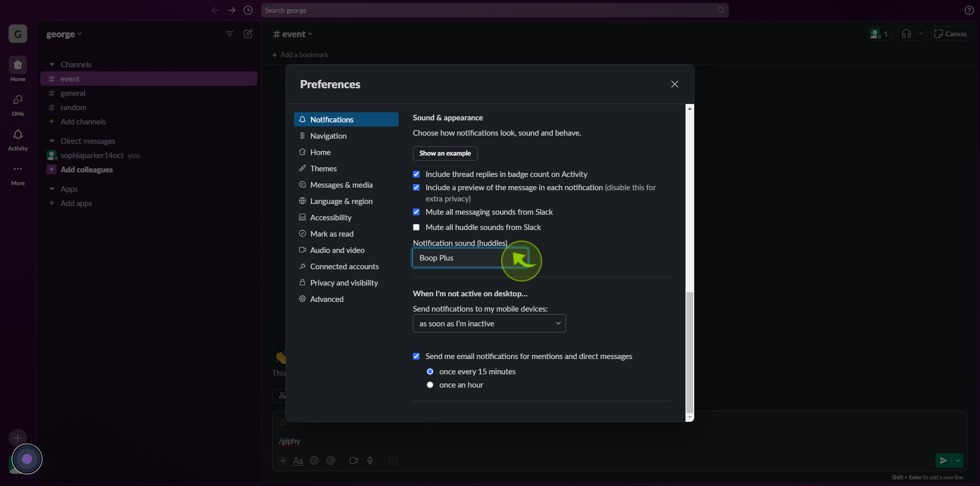This screenshot has width=980, height=486.
Task: Open the slash shortcuts icon
Action: click(x=393, y=461)
